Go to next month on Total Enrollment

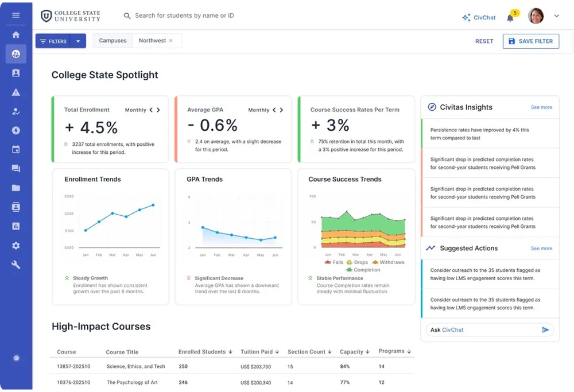(x=158, y=110)
